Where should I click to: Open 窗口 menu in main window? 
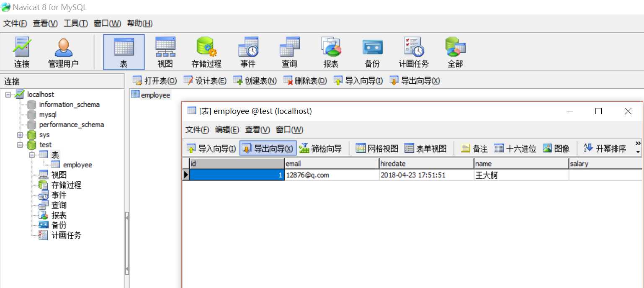(x=107, y=23)
